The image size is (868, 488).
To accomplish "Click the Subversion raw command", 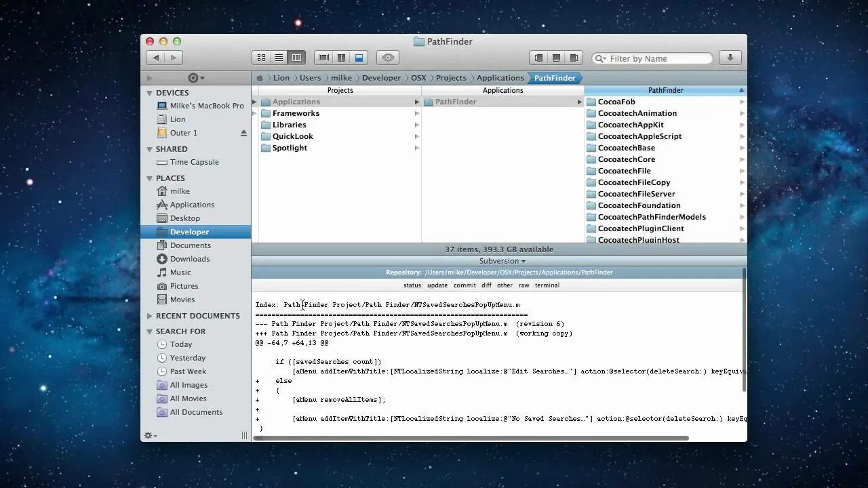I will (524, 285).
